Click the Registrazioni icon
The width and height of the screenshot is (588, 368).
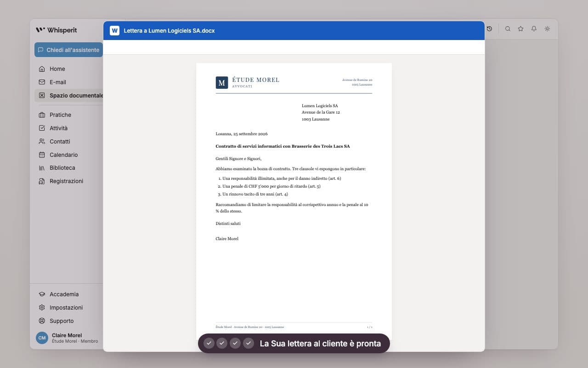(42, 181)
